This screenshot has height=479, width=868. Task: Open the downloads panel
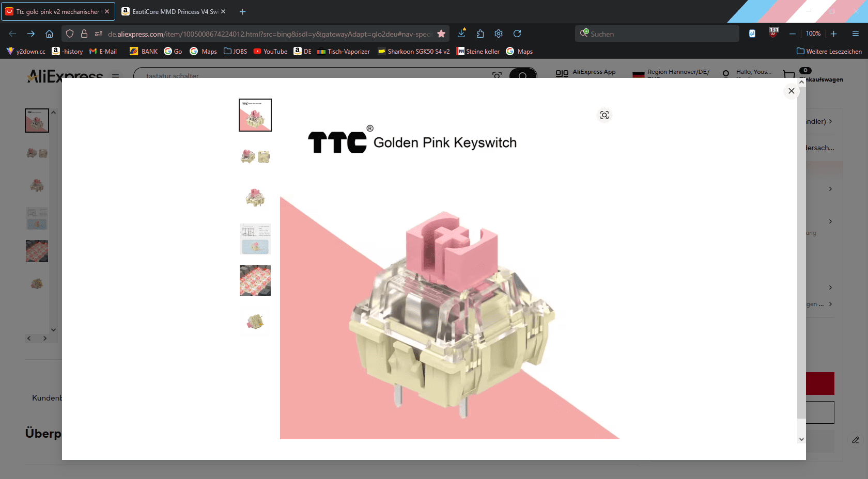tap(461, 34)
